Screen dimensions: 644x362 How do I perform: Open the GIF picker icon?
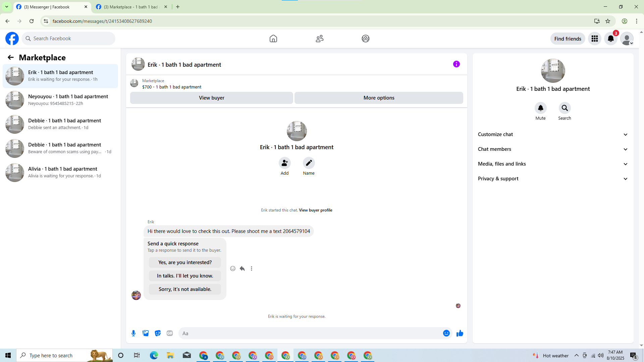170,333
